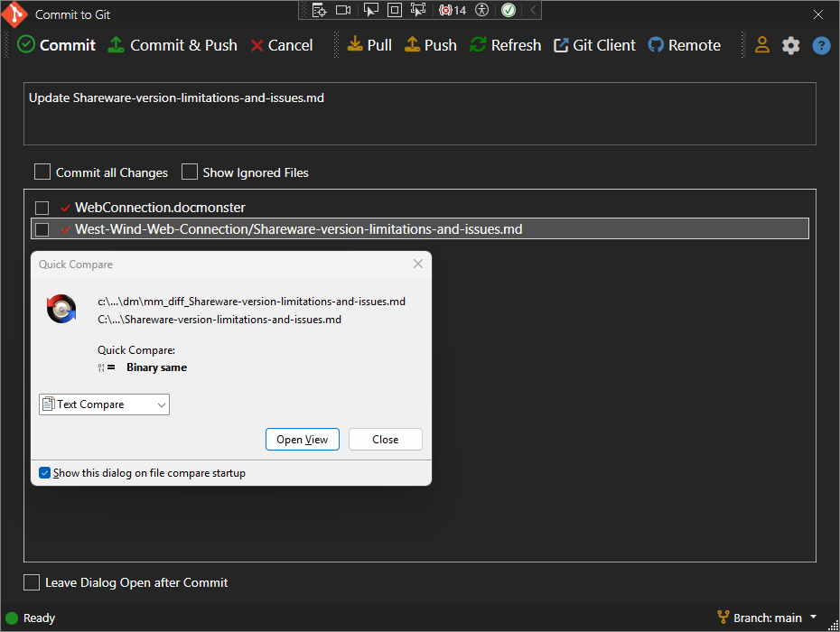Image resolution: width=840 pixels, height=632 pixels.
Task: Open the Git user account icon
Action: (761, 45)
